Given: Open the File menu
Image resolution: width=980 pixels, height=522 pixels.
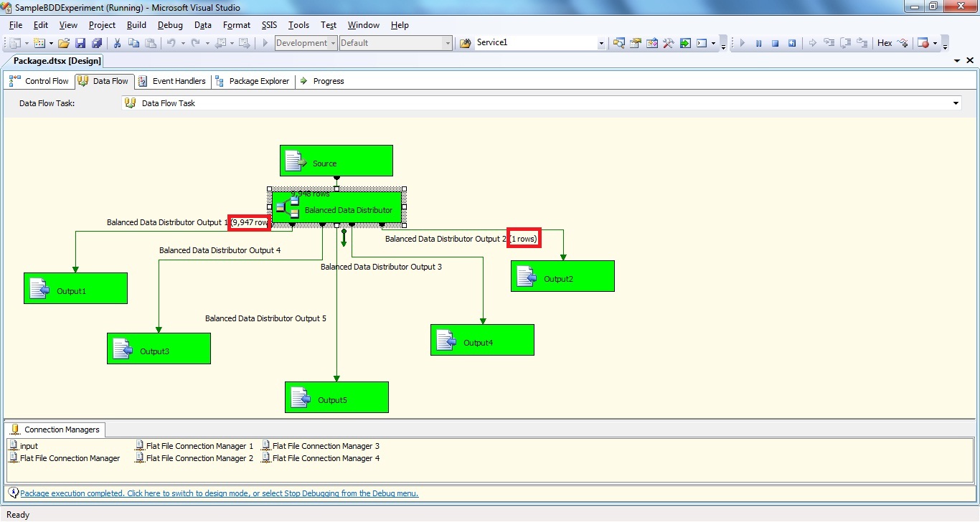Looking at the screenshot, I should (16, 25).
